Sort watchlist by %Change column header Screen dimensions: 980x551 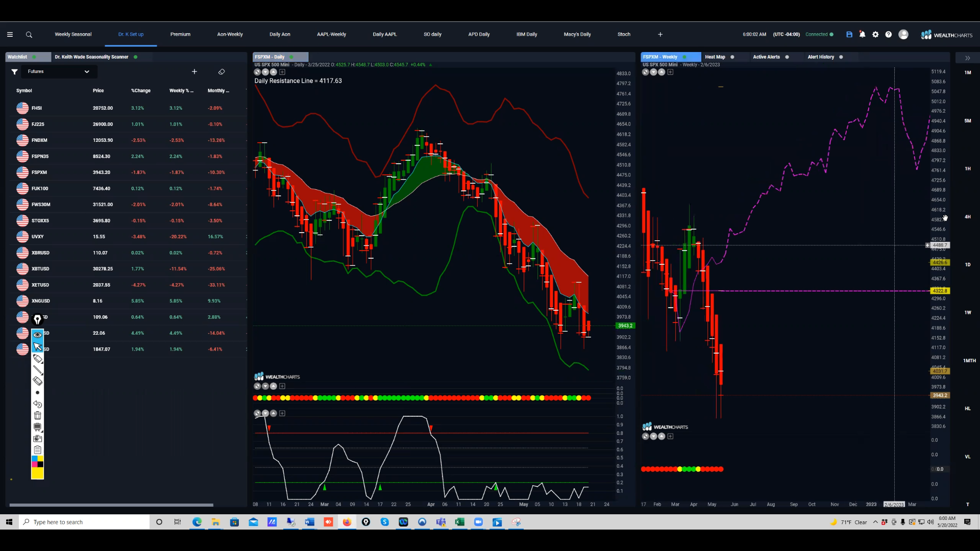[140, 91]
